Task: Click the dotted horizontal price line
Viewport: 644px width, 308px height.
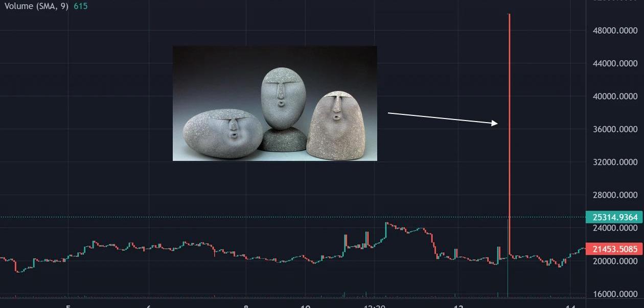Action: [x=292, y=217]
